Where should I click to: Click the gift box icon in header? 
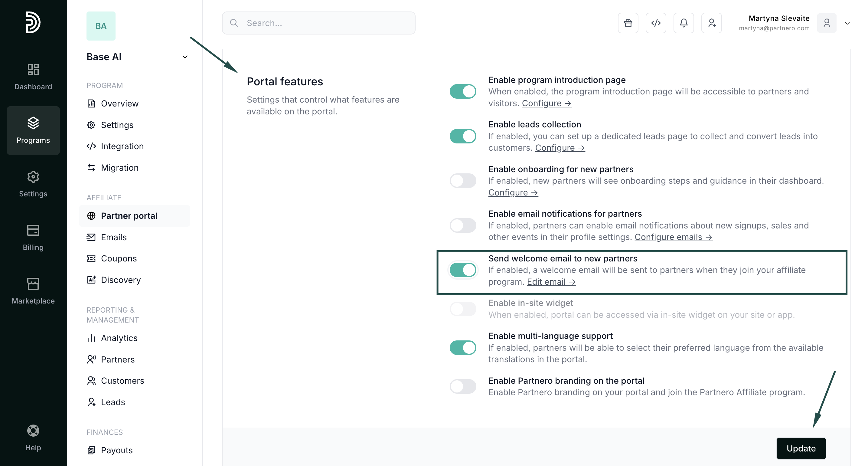[628, 23]
